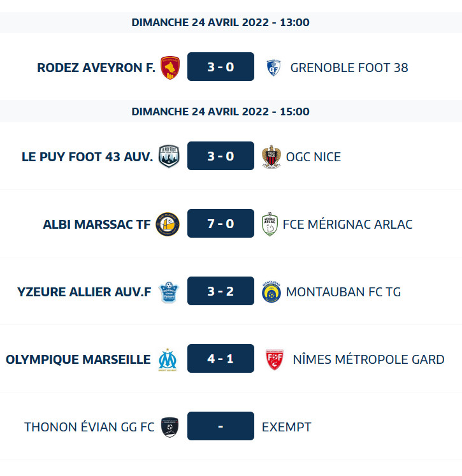Click the Mérignac Arlac green crest
The height and width of the screenshot is (476, 462).
click(270, 224)
